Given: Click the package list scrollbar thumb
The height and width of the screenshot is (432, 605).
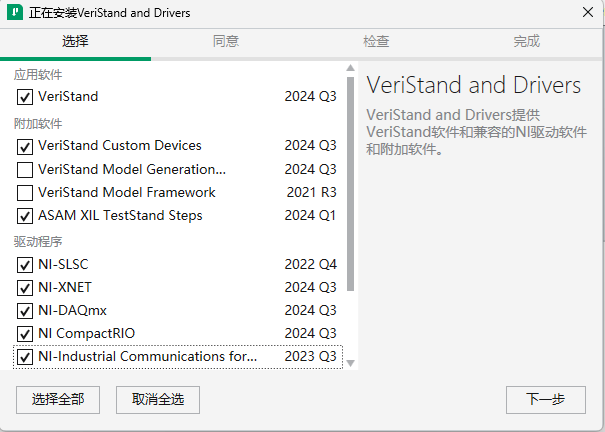Looking at the screenshot, I should coord(350,184).
